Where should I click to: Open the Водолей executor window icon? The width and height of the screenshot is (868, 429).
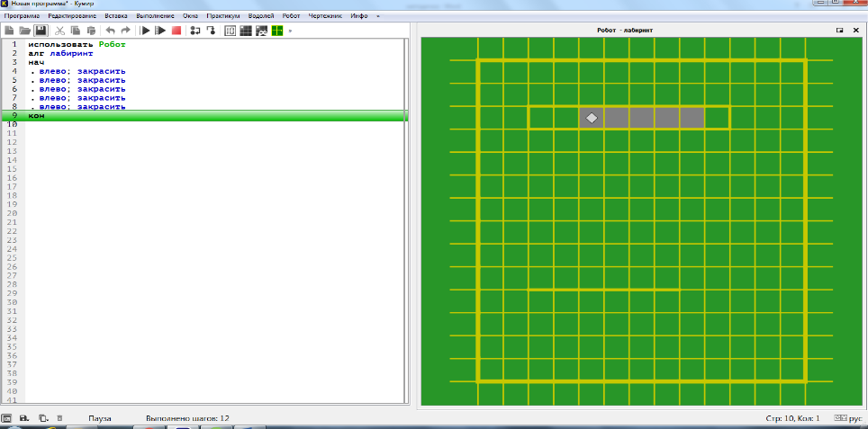(x=230, y=31)
